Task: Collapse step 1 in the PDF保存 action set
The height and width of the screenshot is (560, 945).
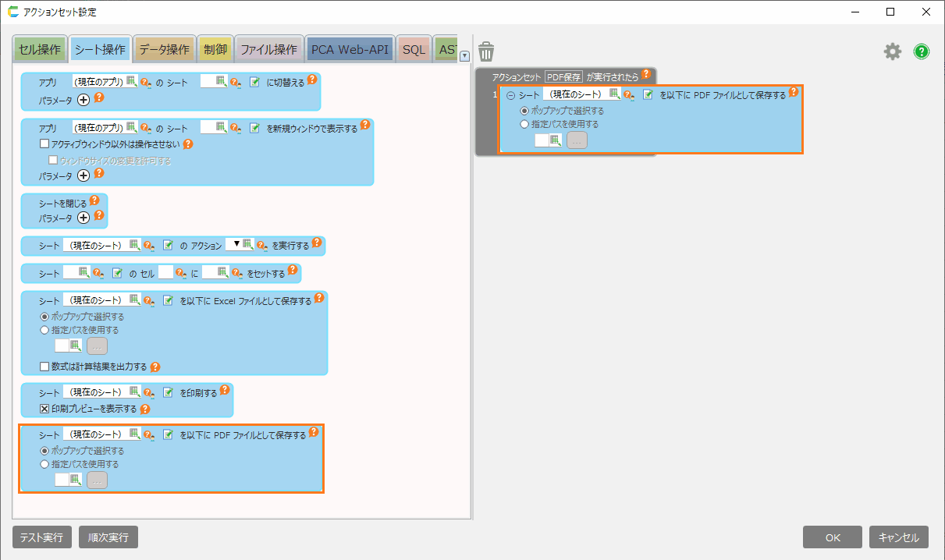Action: pyautogui.click(x=511, y=95)
